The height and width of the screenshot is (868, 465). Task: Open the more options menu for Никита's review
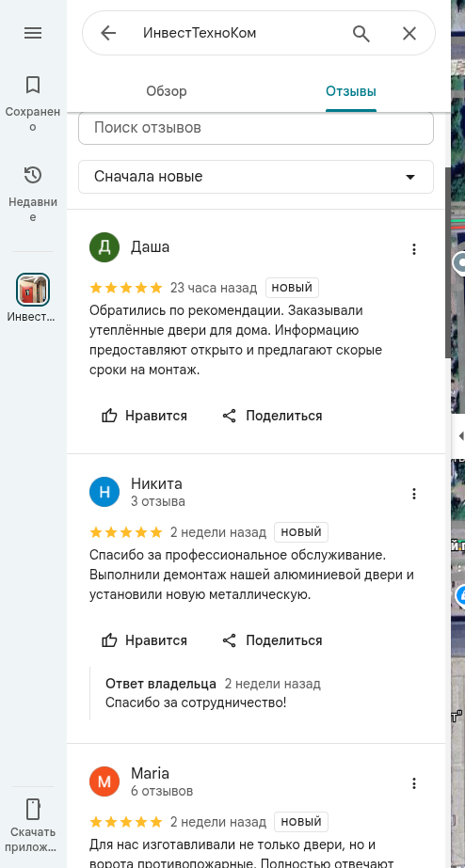(414, 494)
